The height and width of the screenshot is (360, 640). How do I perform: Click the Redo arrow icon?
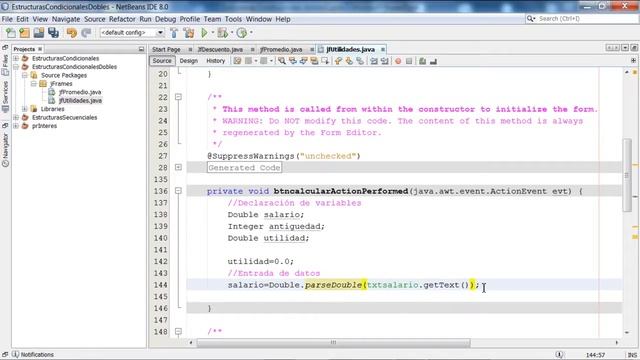86,33
